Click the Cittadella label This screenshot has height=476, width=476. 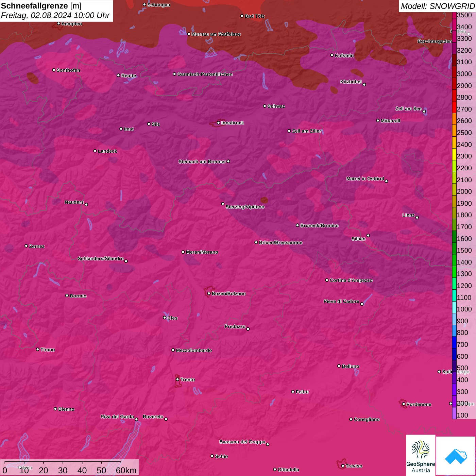click(288, 470)
